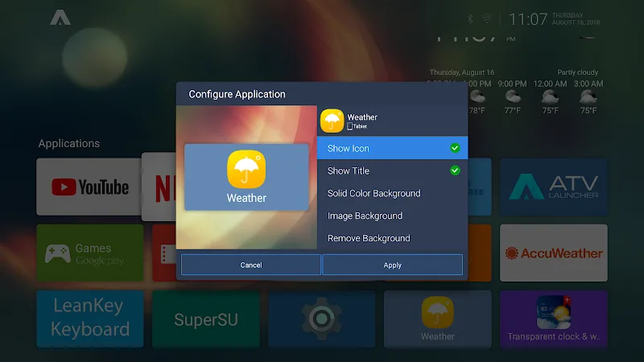The image size is (644, 362).
Task: Click the Weather tile preview thumbnail
Action: [246, 177]
